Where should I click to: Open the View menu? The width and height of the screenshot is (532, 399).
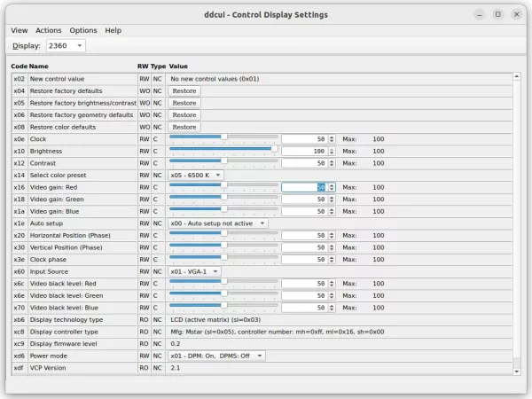pyautogui.click(x=19, y=30)
